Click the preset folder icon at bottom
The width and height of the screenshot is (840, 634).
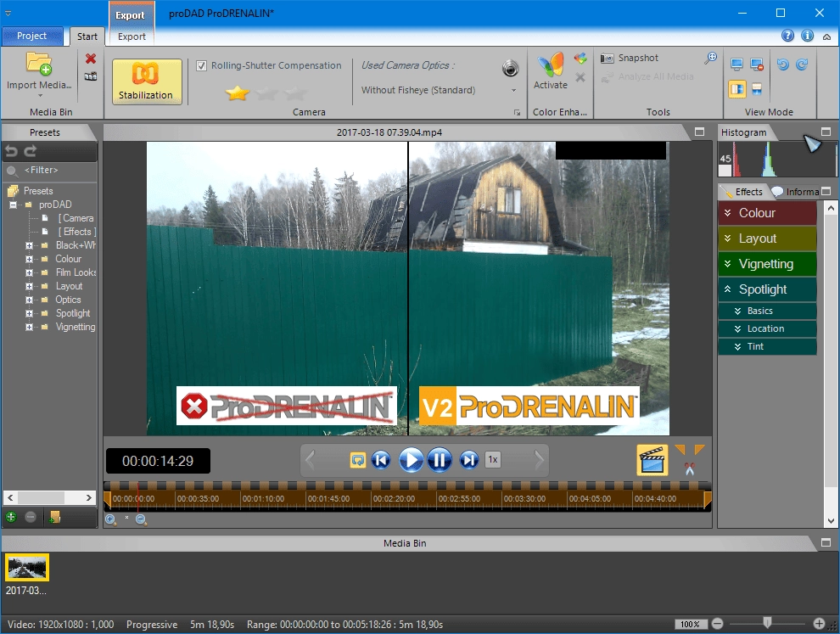click(x=54, y=517)
